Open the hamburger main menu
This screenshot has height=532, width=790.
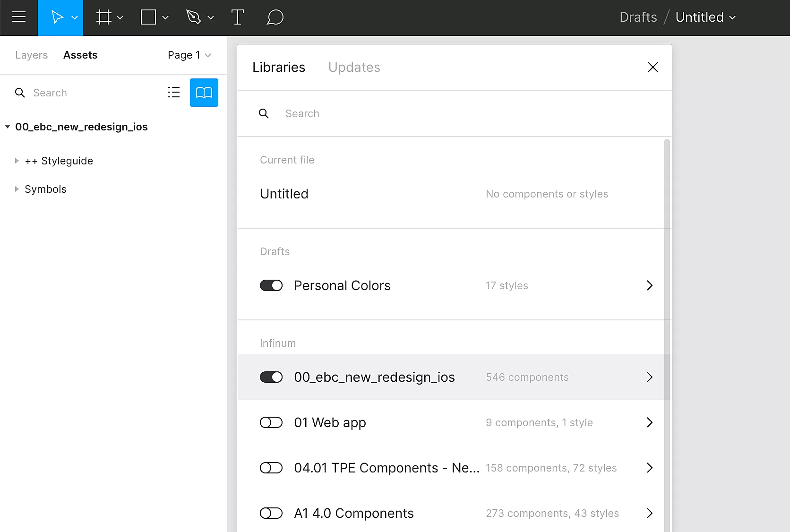point(19,17)
